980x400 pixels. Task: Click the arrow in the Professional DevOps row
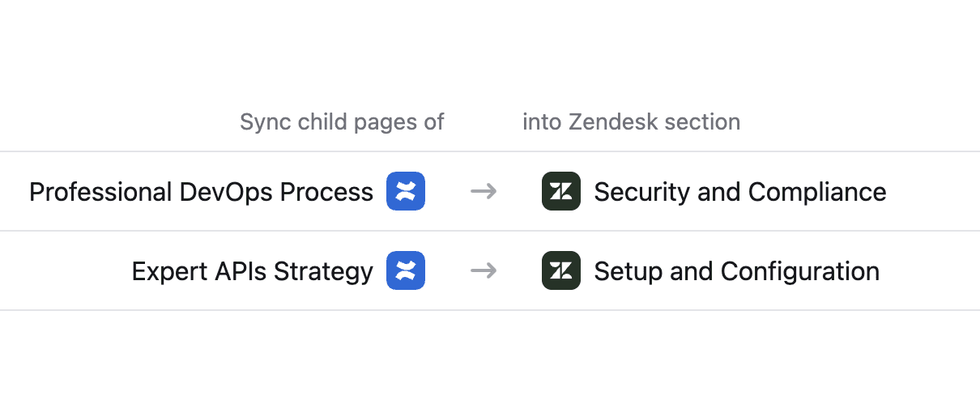click(484, 192)
